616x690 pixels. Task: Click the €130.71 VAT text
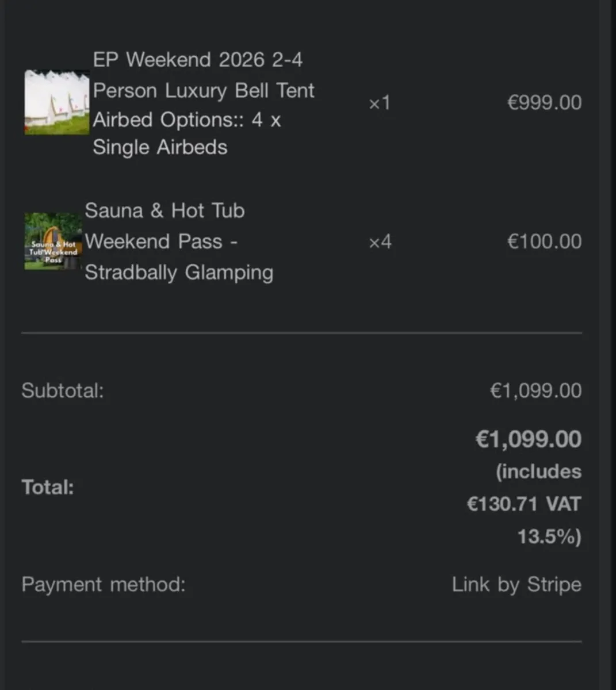pyautogui.click(x=524, y=504)
